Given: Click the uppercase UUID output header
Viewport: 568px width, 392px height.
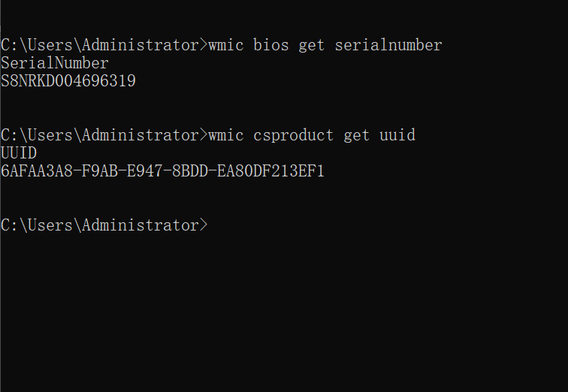Looking at the screenshot, I should 19,153.
